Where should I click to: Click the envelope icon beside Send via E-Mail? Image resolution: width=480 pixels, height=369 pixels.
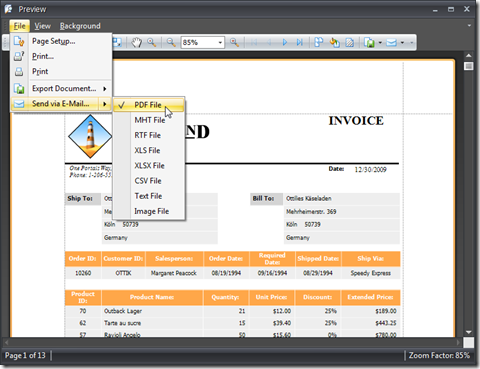click(19, 104)
